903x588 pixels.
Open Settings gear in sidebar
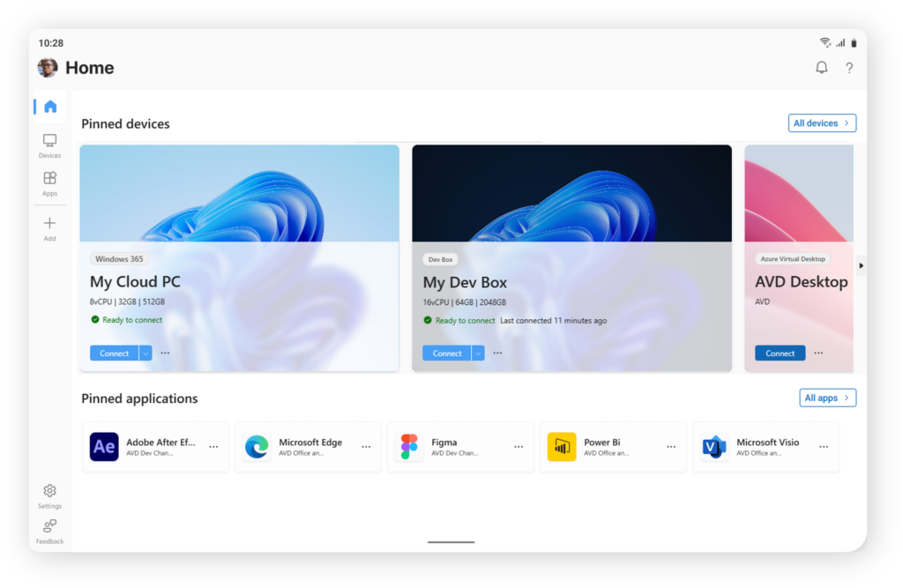click(x=49, y=495)
